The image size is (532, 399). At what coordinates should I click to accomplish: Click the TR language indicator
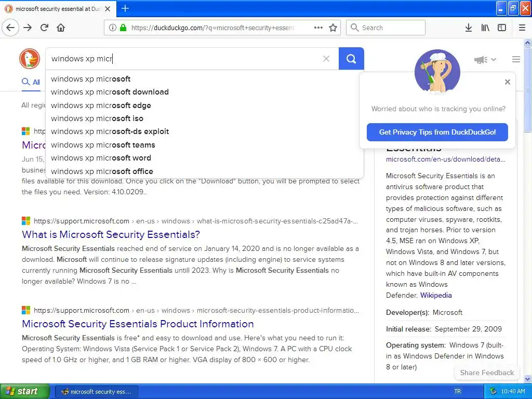coord(457,391)
